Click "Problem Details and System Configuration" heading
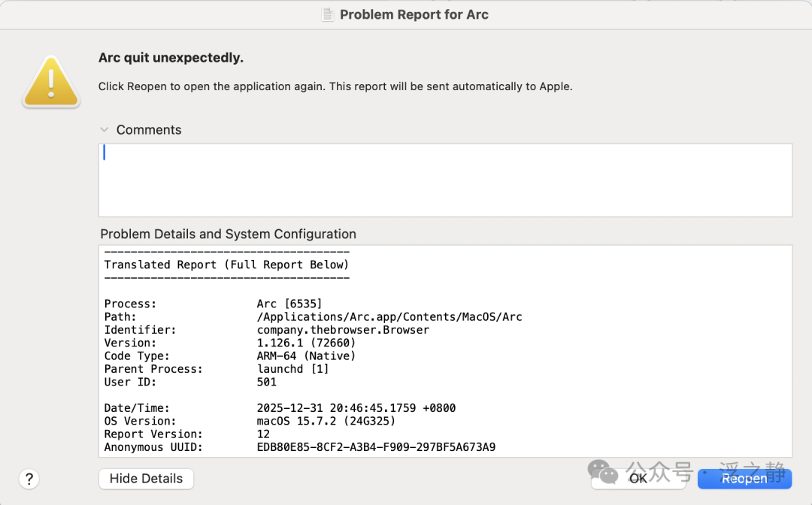The height and width of the screenshot is (505, 812). tap(229, 234)
